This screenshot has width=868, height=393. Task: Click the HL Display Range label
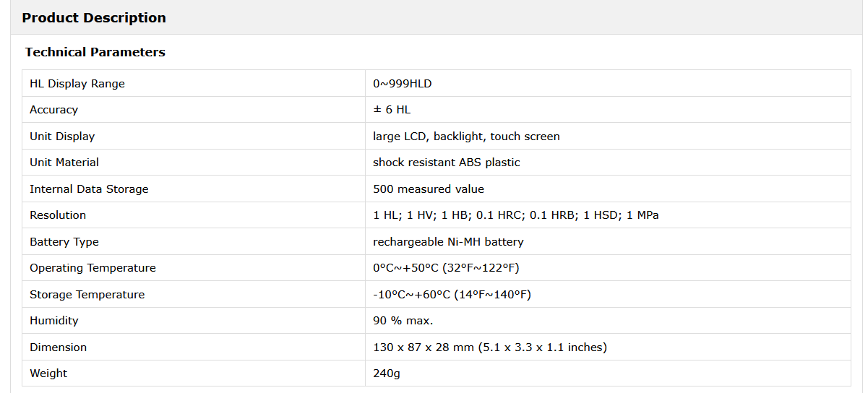coord(77,84)
